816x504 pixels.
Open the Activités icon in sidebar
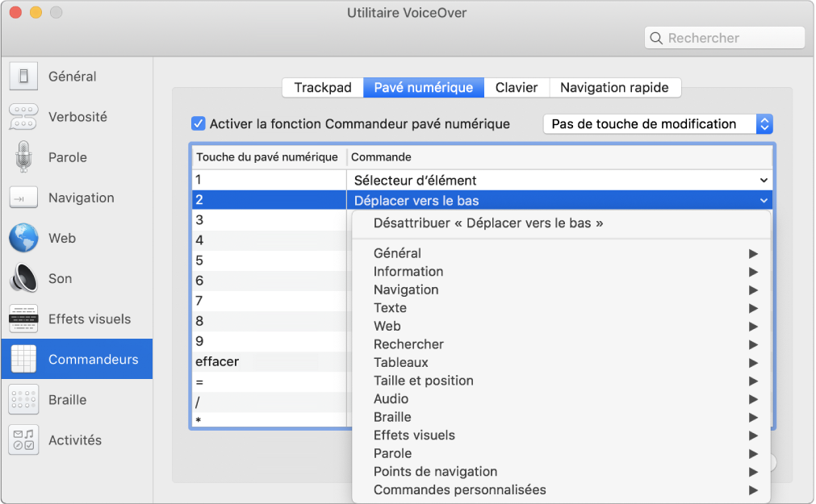point(23,440)
